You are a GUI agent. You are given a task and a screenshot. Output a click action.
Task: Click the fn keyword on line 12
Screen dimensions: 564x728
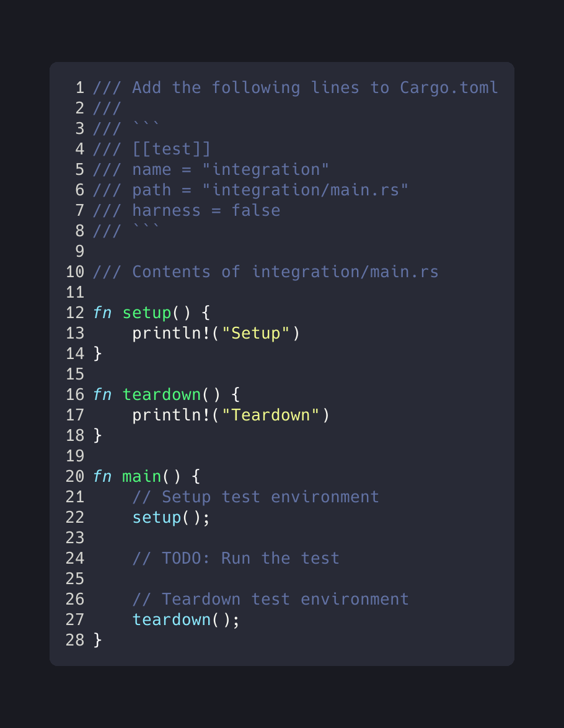[x=102, y=313]
